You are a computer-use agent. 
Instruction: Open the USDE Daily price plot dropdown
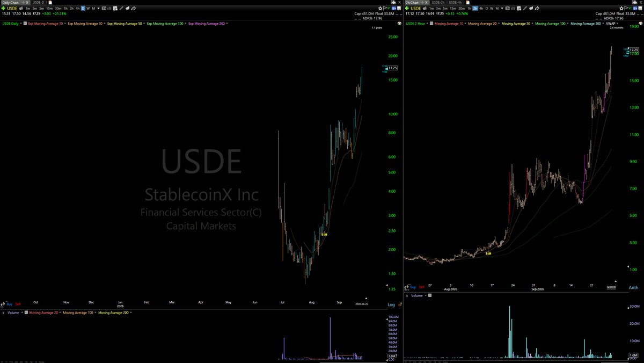21,24
